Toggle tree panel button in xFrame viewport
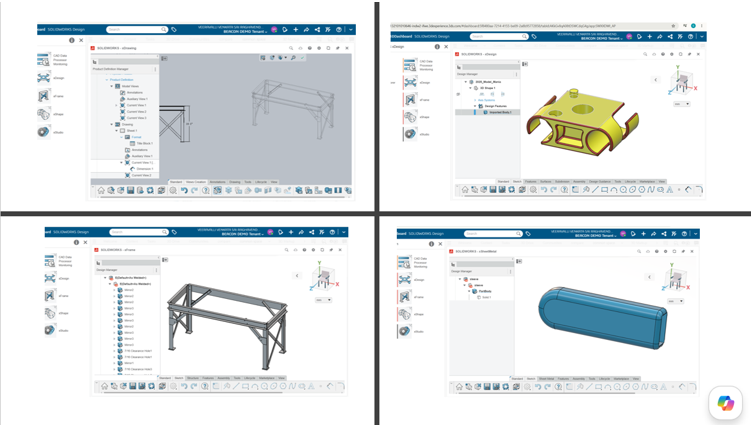 click(165, 260)
